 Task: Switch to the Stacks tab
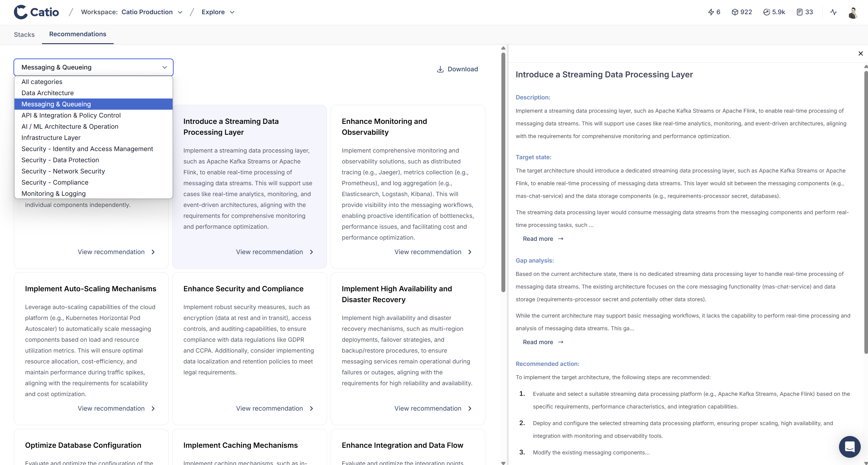pos(24,34)
